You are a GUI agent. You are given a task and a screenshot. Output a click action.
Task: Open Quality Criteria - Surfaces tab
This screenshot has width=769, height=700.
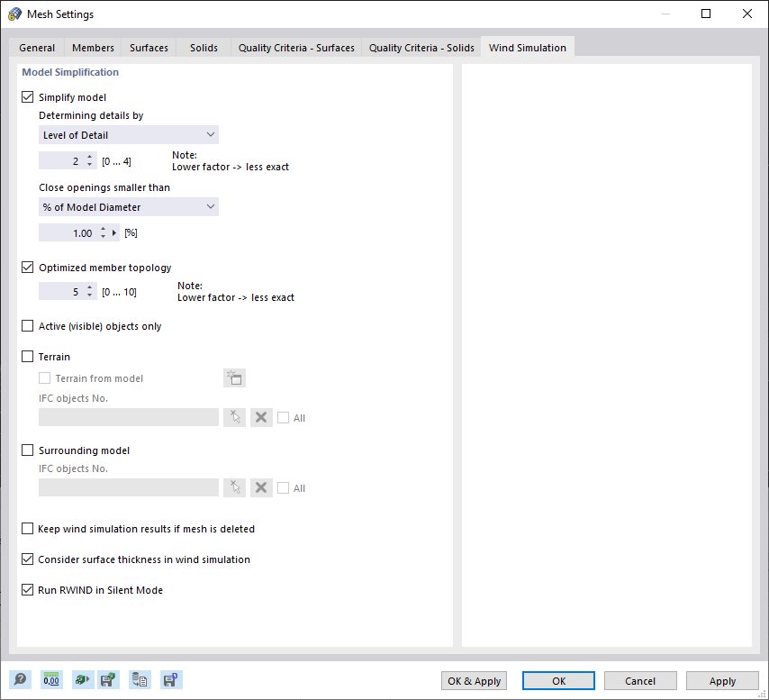[296, 48]
